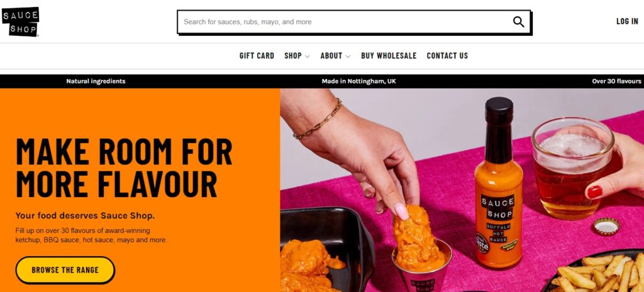Viewport: 644px width, 292px height.
Task: Expand the About menu chevron
Action: (348, 56)
